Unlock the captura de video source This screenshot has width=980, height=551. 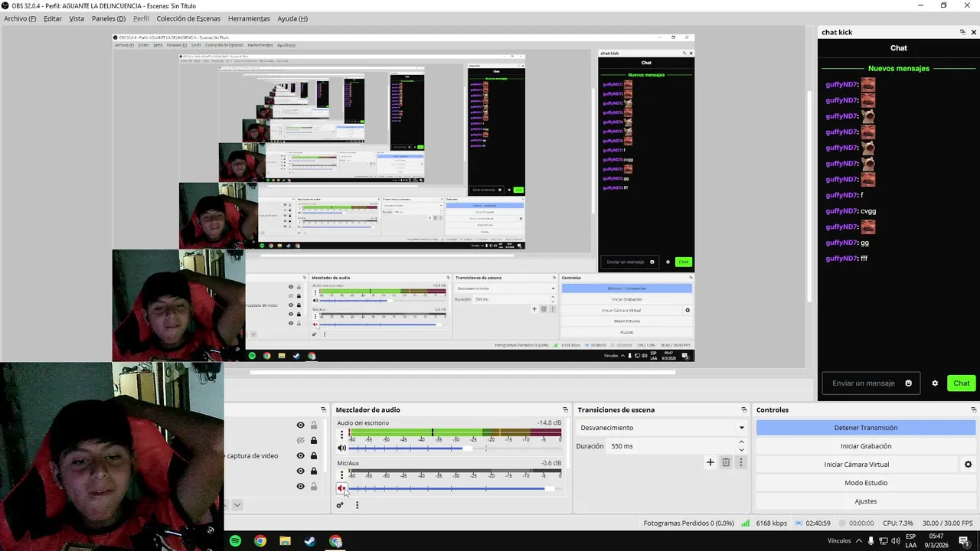pos(313,456)
